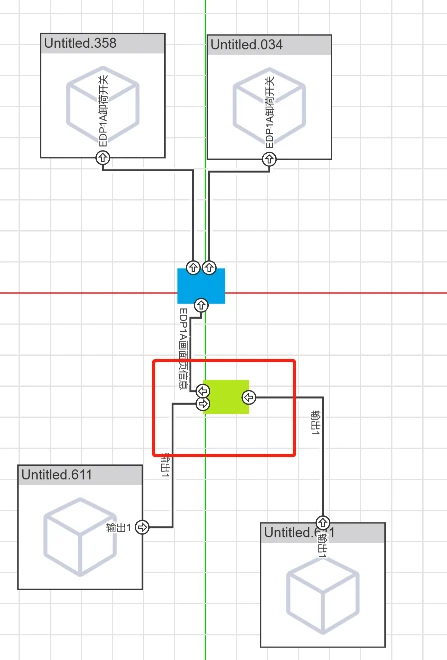This screenshot has height=660, width=447.
Task: Select the bottom-right node's title bar
Action: (x=323, y=533)
